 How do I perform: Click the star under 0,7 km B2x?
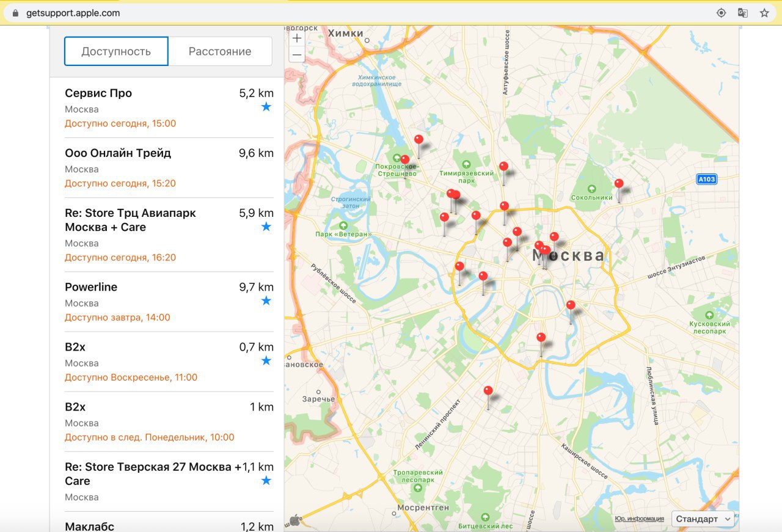click(266, 360)
